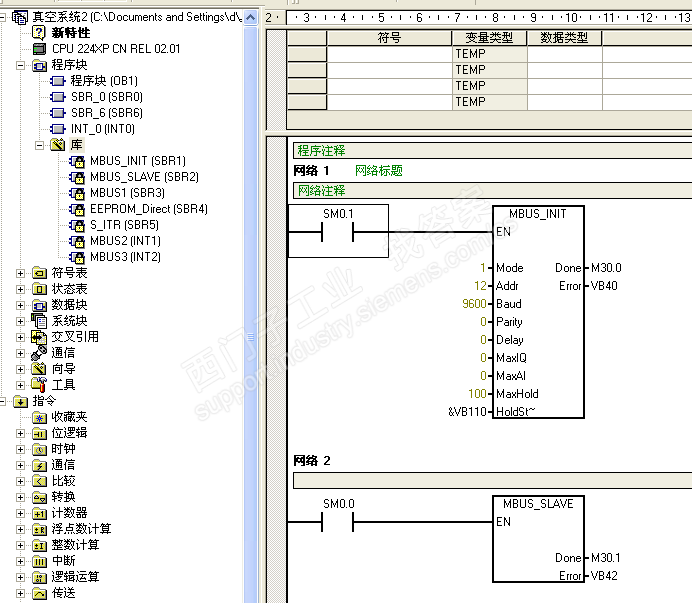This screenshot has height=603, width=692.
Task: Click the Baud value 9600
Action: (474, 304)
